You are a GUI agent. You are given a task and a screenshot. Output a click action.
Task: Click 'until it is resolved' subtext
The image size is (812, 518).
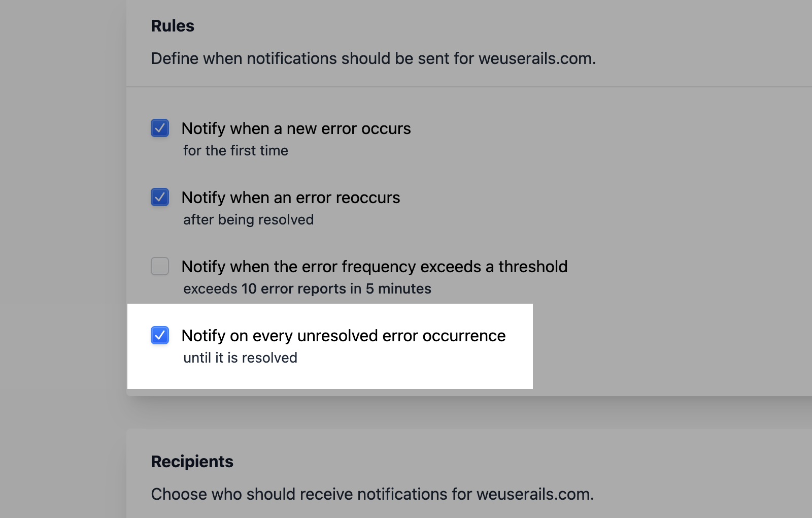(240, 358)
